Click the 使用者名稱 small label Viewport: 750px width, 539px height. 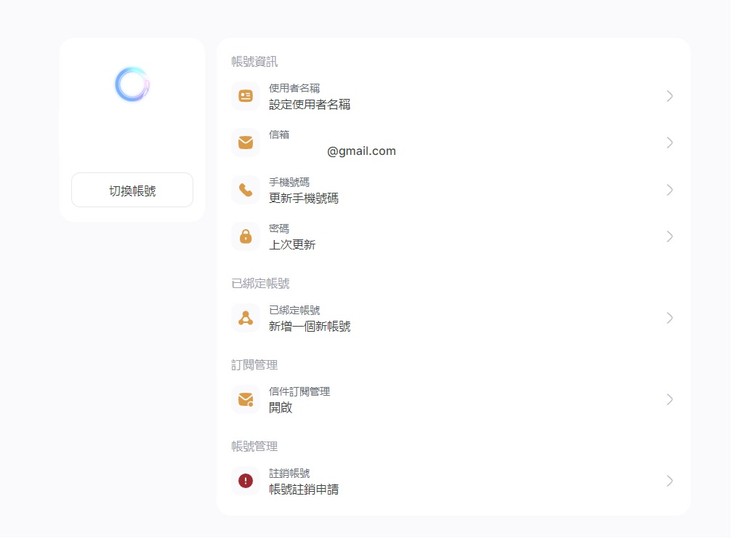click(294, 88)
